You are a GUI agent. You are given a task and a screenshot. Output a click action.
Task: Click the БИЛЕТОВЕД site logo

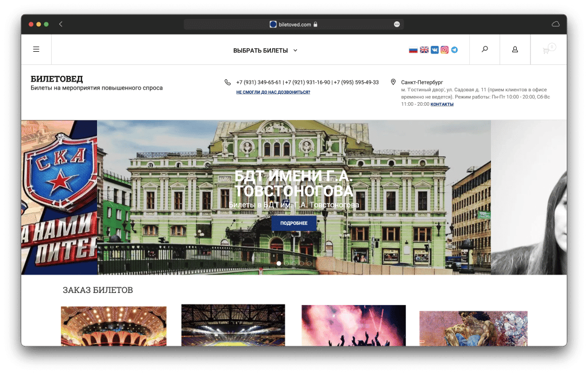tap(57, 79)
